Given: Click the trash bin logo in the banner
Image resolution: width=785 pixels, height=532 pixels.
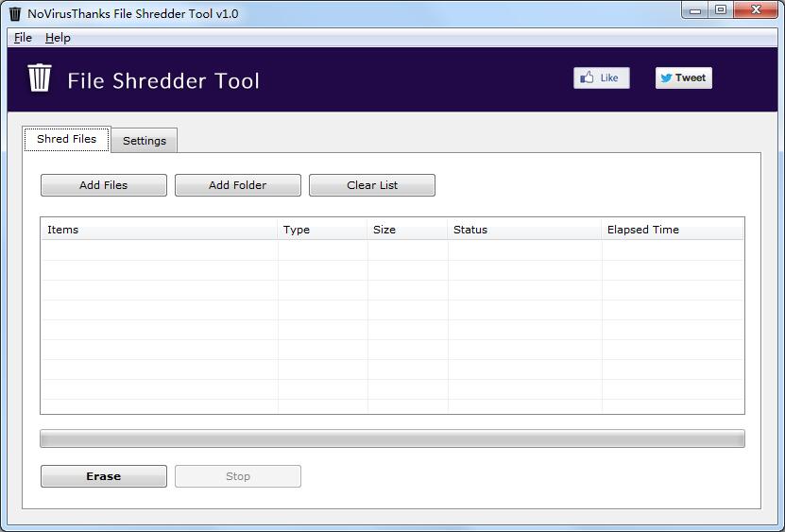Looking at the screenshot, I should [x=39, y=78].
